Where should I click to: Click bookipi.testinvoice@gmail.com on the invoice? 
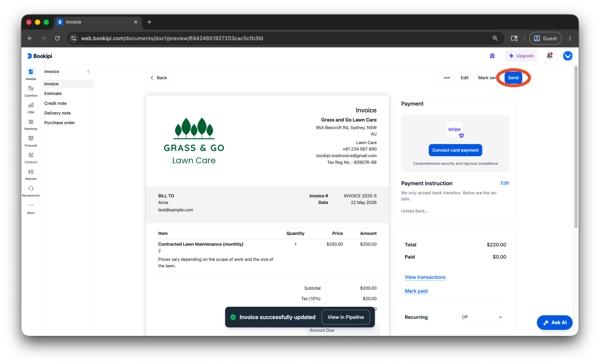(x=347, y=156)
